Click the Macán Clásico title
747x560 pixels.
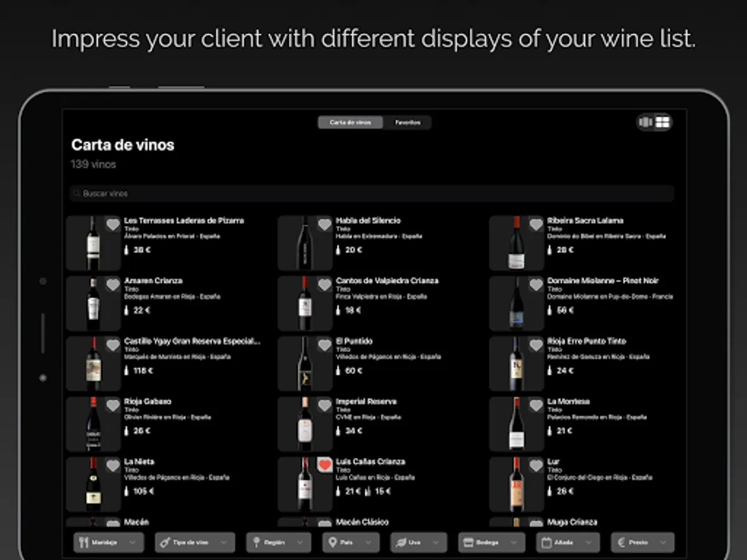[x=362, y=522]
